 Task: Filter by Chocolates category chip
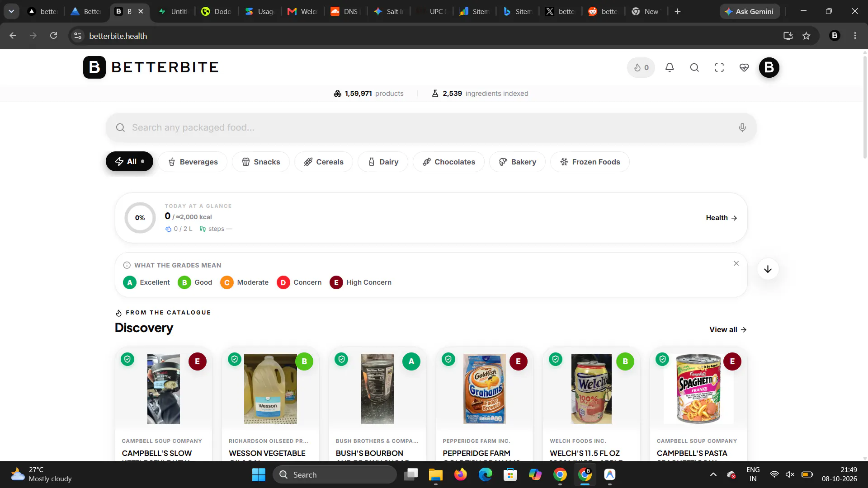point(448,162)
